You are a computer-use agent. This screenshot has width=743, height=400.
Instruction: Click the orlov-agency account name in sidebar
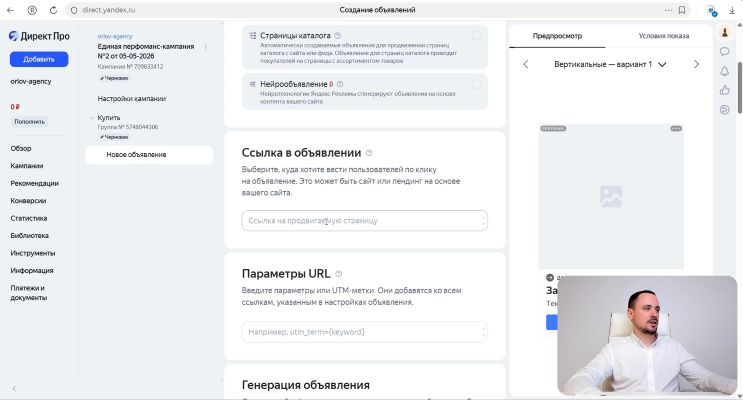(31, 82)
